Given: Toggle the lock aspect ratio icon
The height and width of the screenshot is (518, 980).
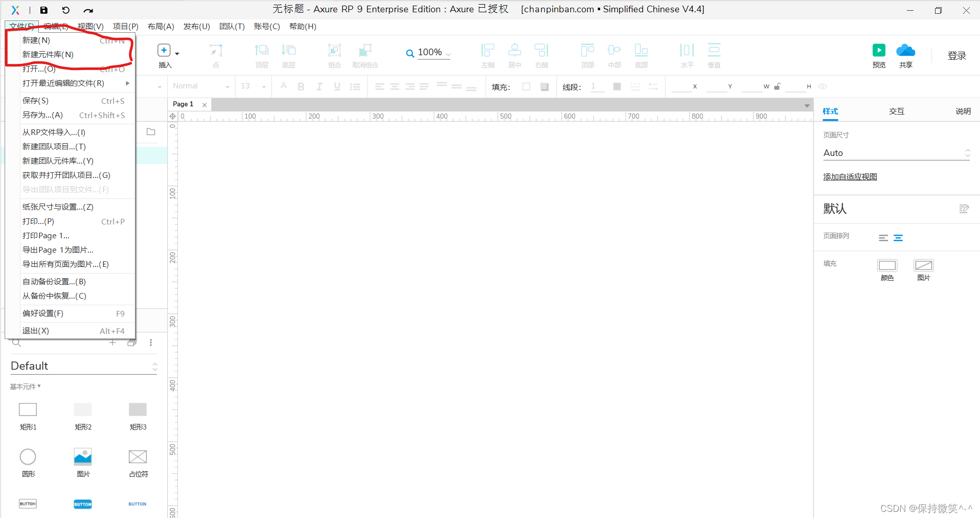Looking at the screenshot, I should point(777,86).
